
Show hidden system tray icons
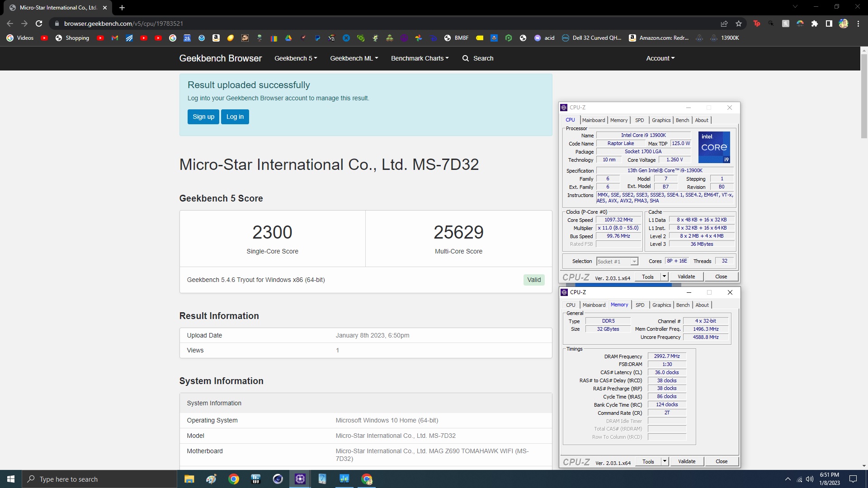(788, 479)
